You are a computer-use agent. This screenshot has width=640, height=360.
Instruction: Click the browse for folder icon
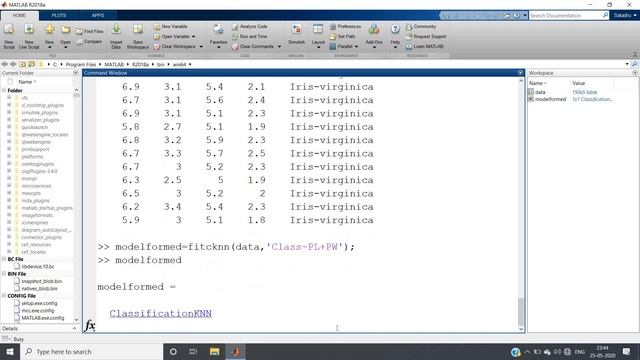(31, 64)
